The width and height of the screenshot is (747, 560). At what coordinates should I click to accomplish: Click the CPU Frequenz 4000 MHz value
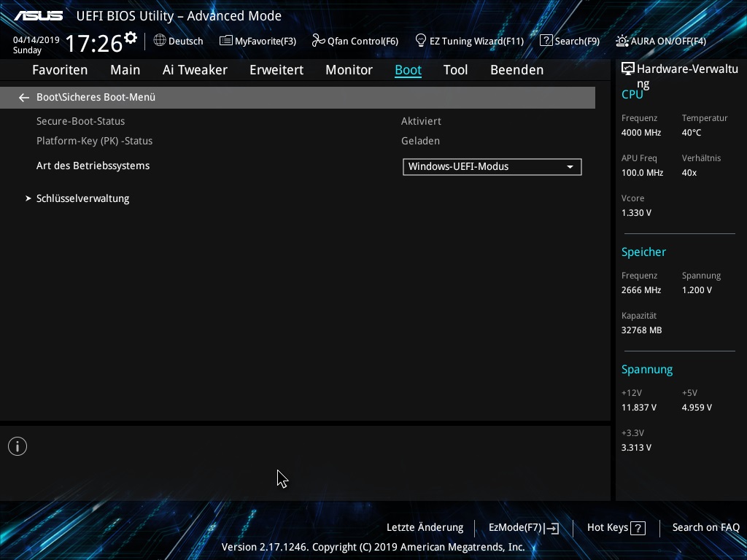click(641, 133)
